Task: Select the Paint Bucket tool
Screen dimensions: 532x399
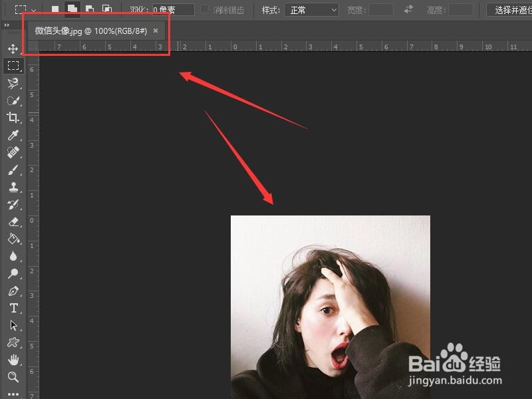Action: [13, 239]
